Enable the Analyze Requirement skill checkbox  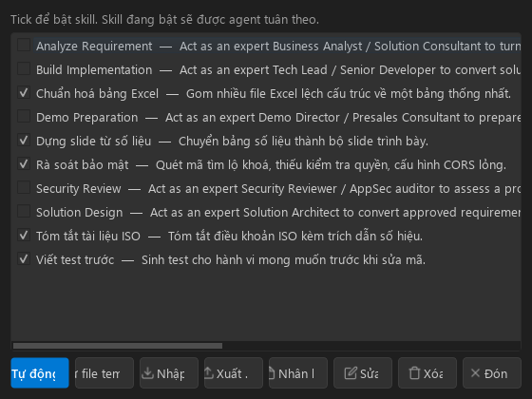coord(24,46)
